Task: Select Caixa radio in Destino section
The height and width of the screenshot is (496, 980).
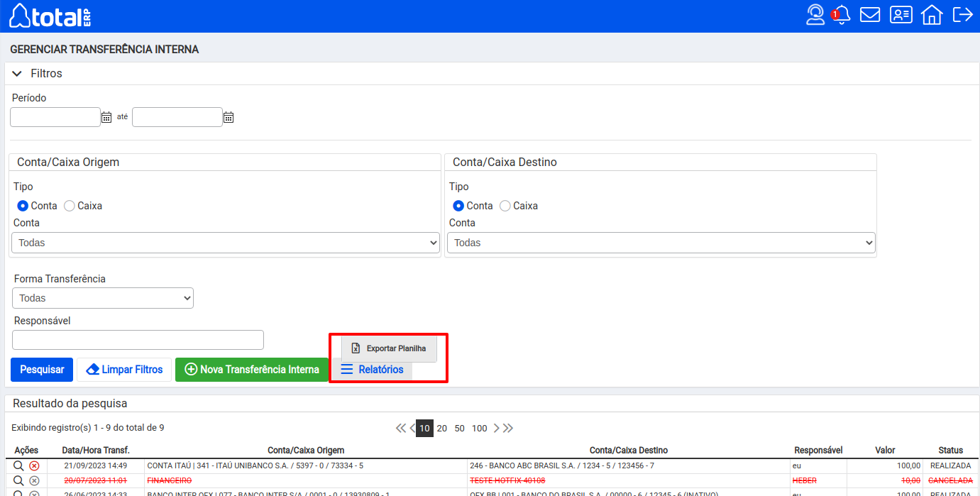Action: click(505, 206)
